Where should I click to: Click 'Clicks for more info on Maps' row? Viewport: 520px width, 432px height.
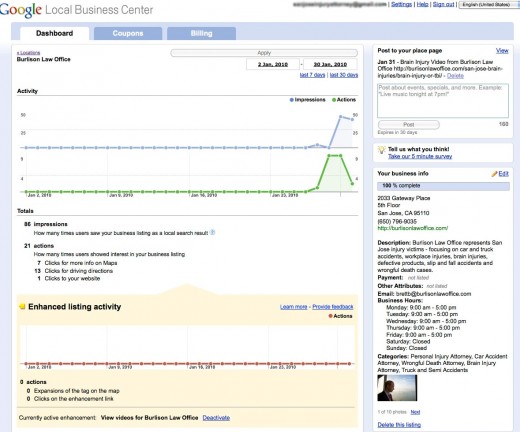click(77, 263)
